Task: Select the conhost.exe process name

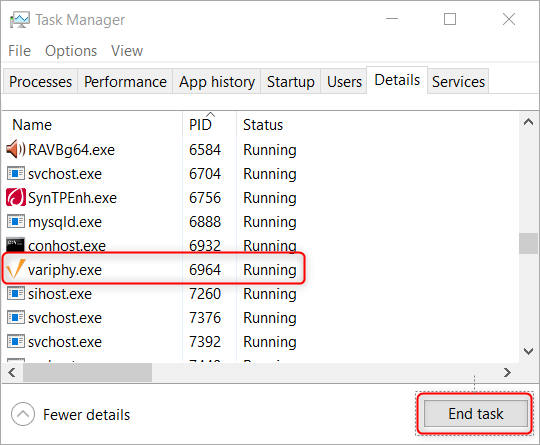Action: click(67, 246)
